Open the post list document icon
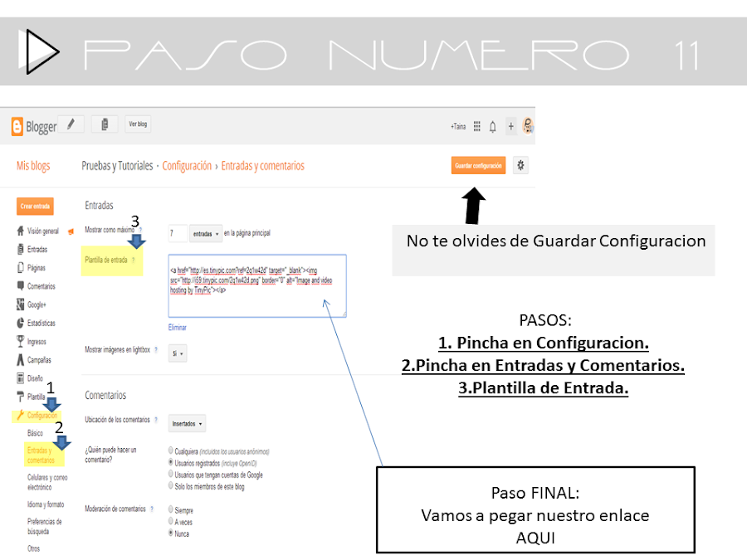Image resolution: width=747 pixels, height=560 pixels. (105, 124)
